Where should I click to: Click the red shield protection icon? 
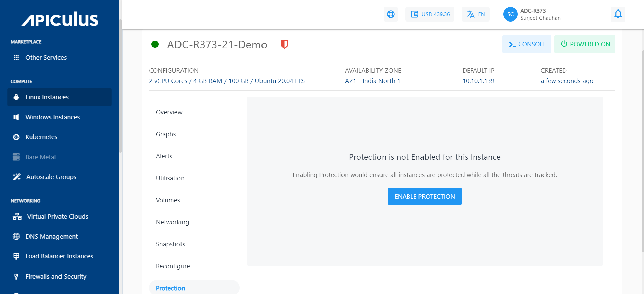(x=284, y=44)
